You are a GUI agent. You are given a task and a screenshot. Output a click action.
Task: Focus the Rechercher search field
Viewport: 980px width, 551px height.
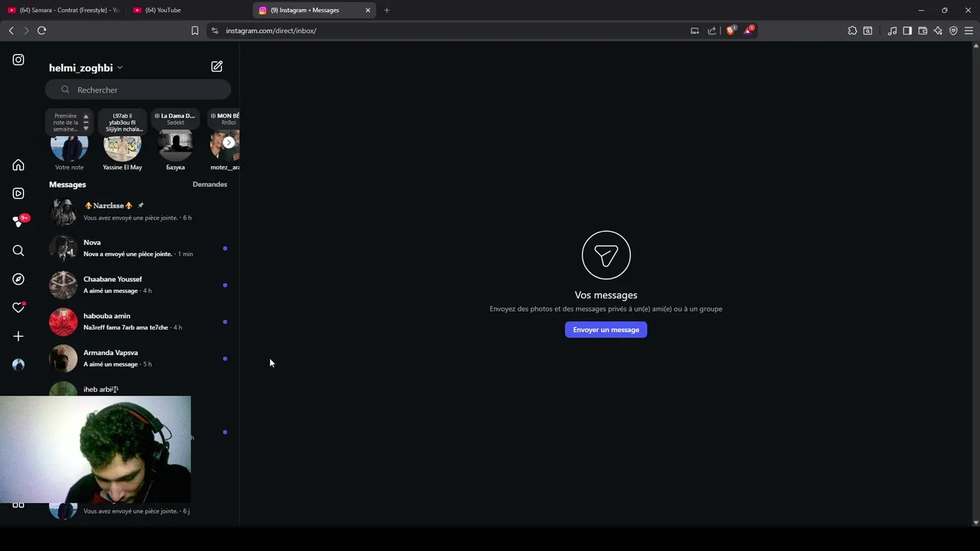click(x=138, y=90)
